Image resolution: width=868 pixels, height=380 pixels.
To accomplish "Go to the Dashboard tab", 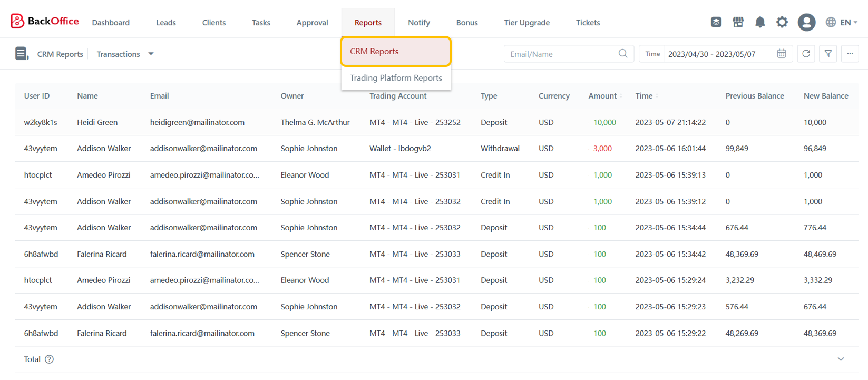I will (111, 23).
